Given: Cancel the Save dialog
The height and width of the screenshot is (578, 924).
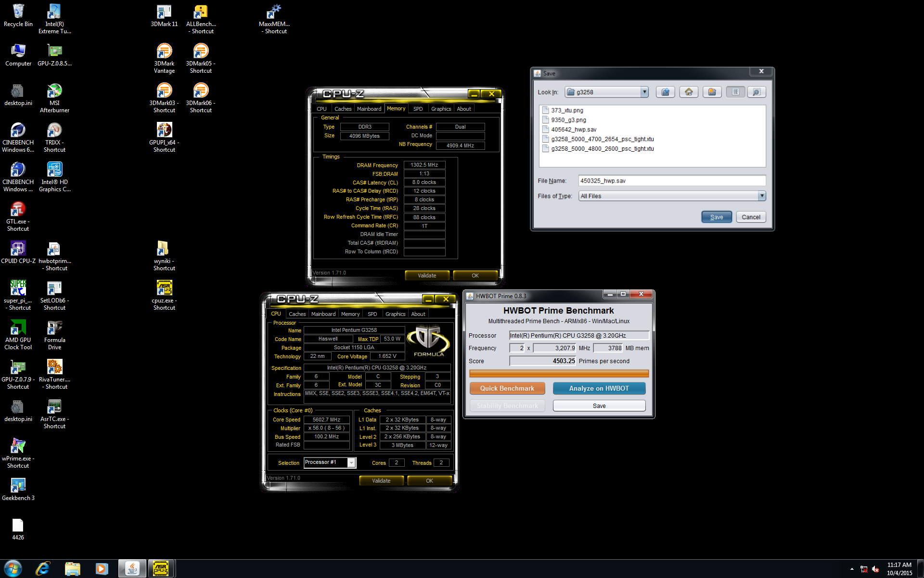Looking at the screenshot, I should 751,217.
